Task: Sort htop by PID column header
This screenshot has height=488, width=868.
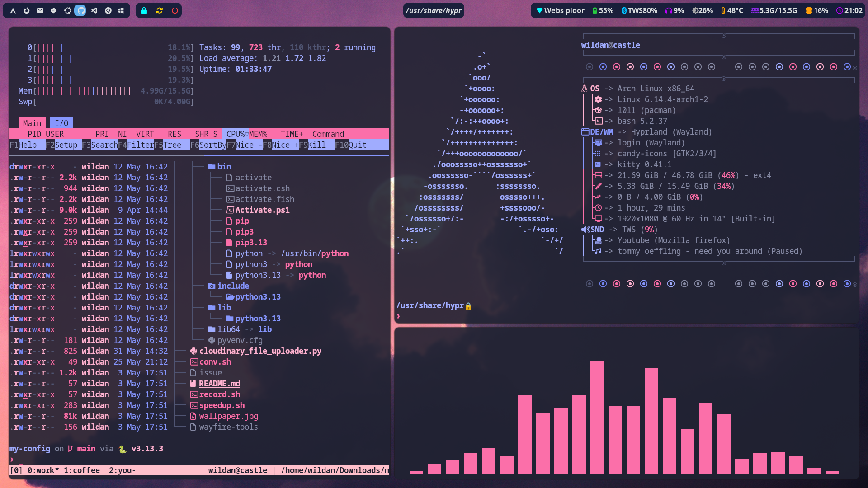Action: [34, 134]
